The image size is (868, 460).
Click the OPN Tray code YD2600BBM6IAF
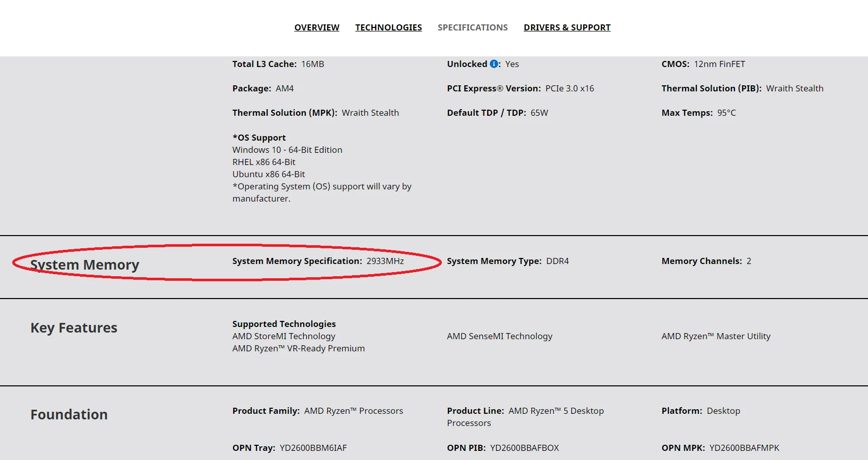[x=313, y=448]
